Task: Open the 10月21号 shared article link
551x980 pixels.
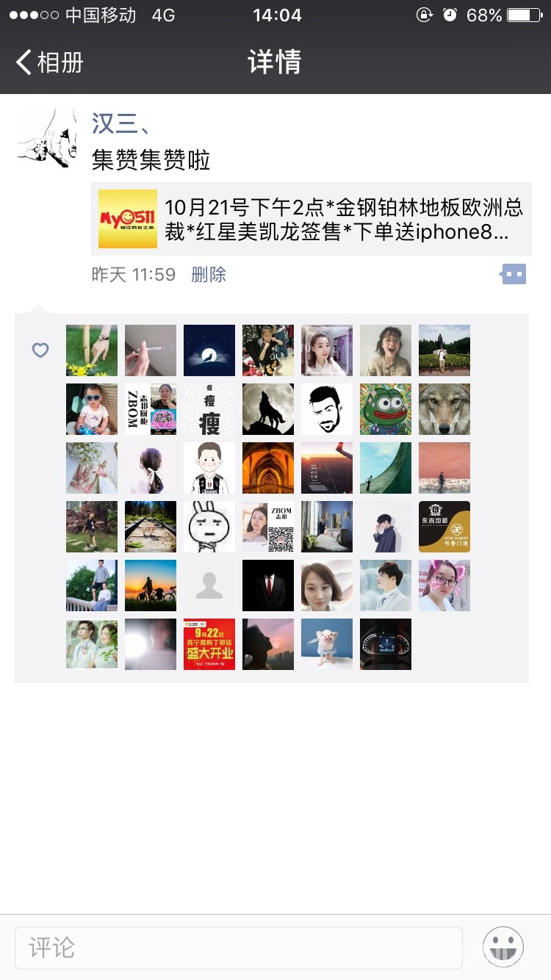Action: [311, 219]
